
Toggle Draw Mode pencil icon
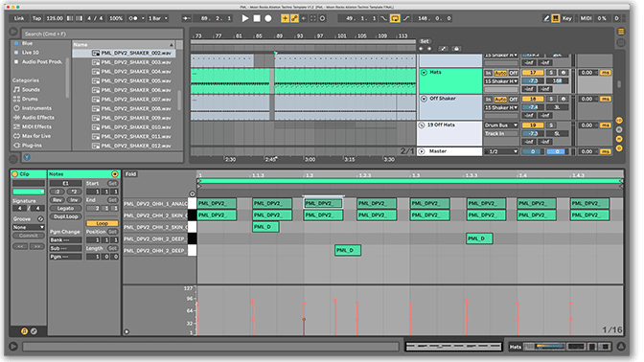pyautogui.click(x=546, y=18)
